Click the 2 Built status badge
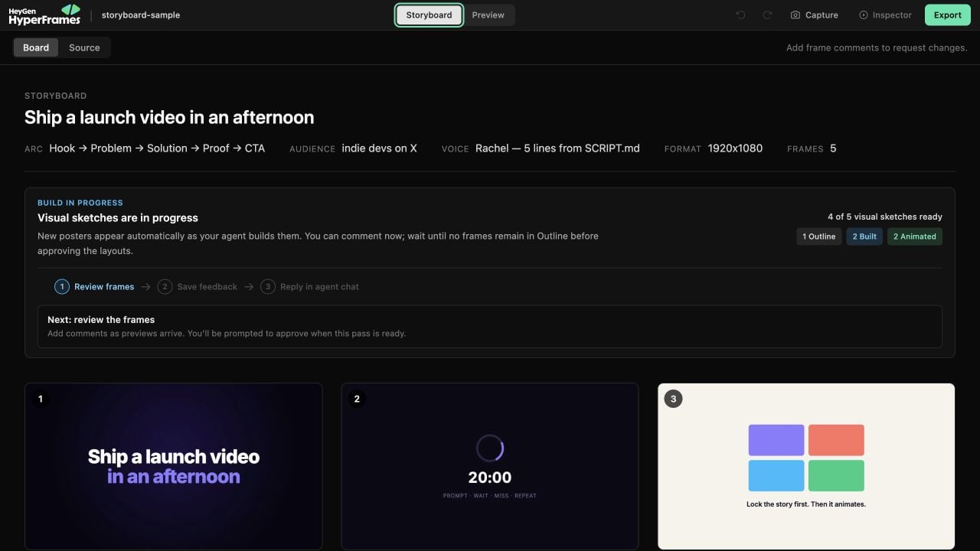The image size is (980, 551). coord(864,236)
